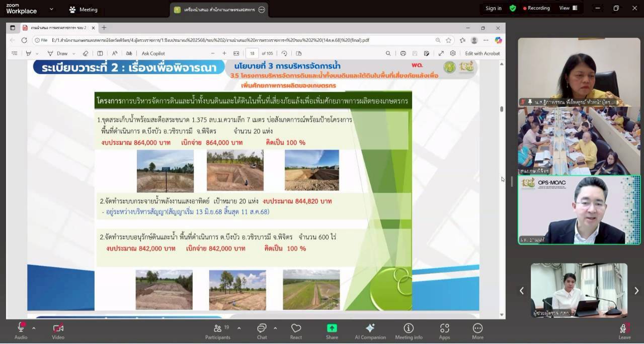
Task: Open the View layout dropdown
Action: (568, 8)
